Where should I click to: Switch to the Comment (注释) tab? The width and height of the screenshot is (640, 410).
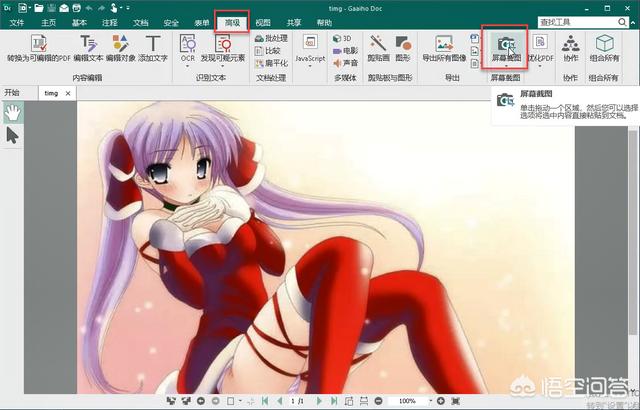(x=110, y=22)
